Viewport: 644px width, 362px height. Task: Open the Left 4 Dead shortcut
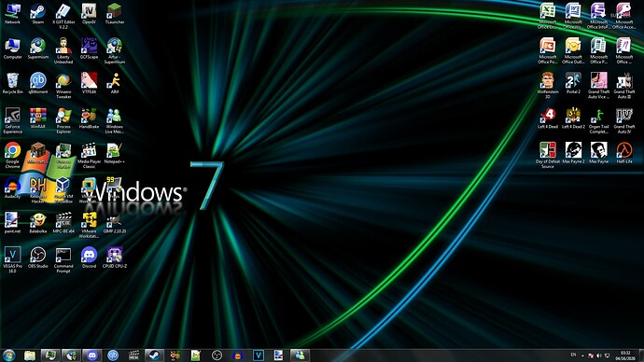coord(548,118)
